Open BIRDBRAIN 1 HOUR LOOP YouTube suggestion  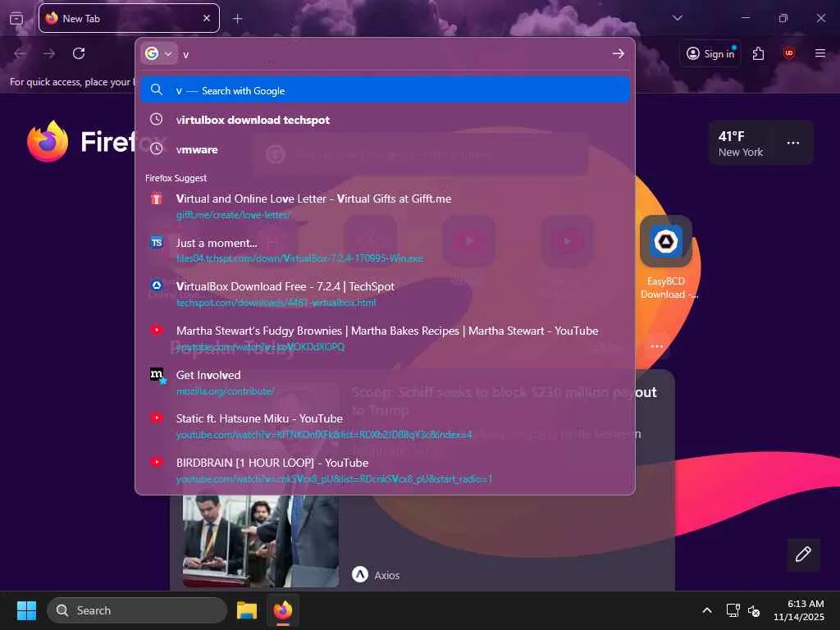point(385,470)
